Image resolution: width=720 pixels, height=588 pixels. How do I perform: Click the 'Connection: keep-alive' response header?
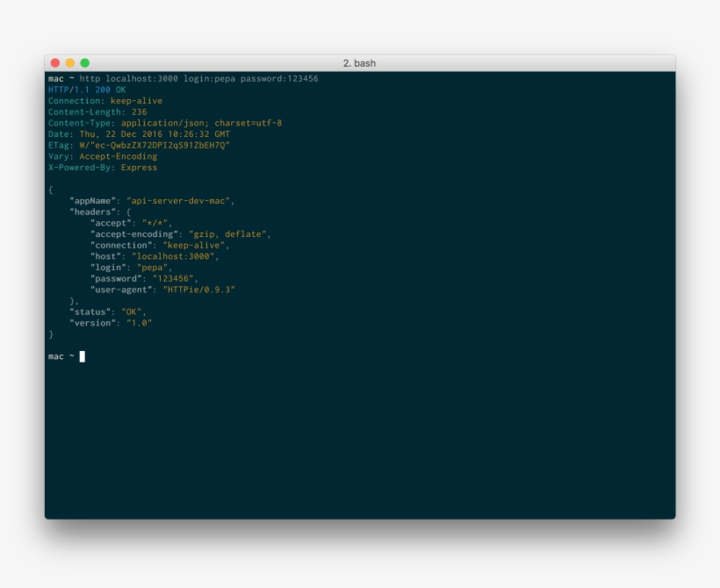point(105,101)
